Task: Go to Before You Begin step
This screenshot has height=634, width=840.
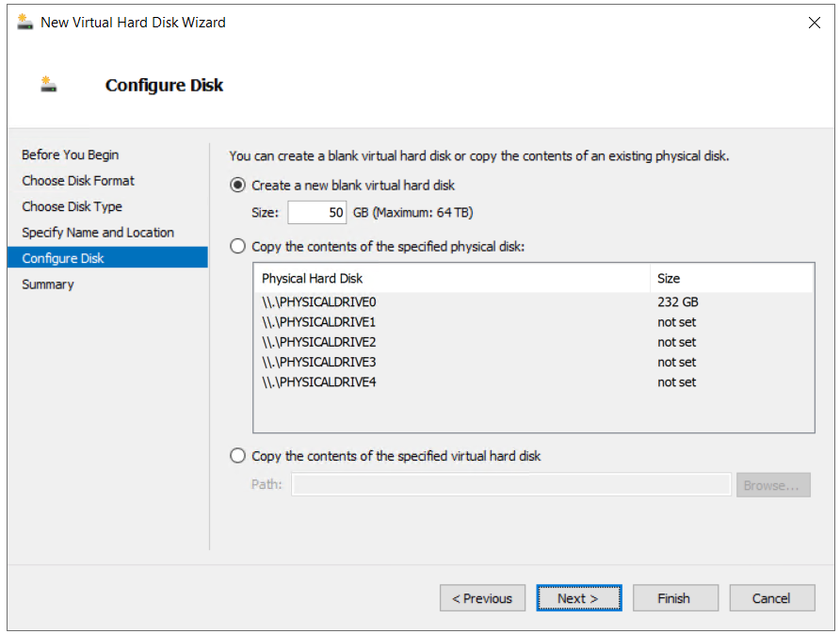Action: (x=71, y=154)
